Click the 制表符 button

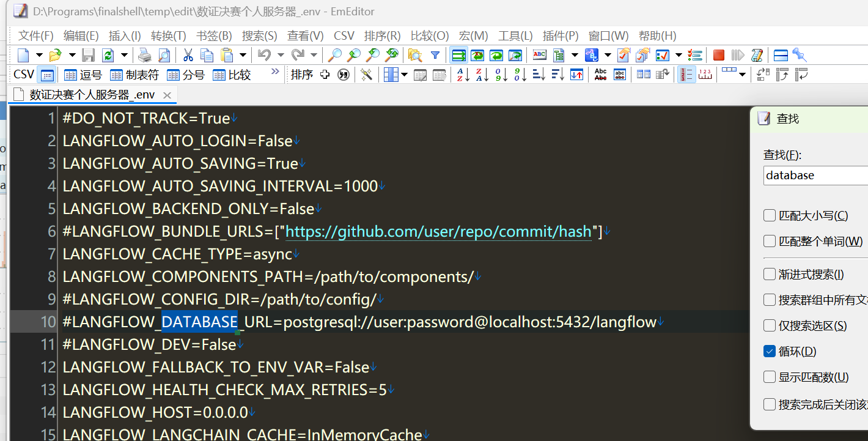134,75
